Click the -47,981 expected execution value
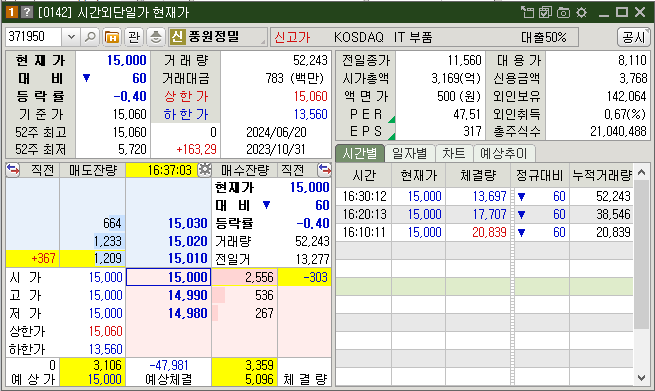 coord(169,365)
